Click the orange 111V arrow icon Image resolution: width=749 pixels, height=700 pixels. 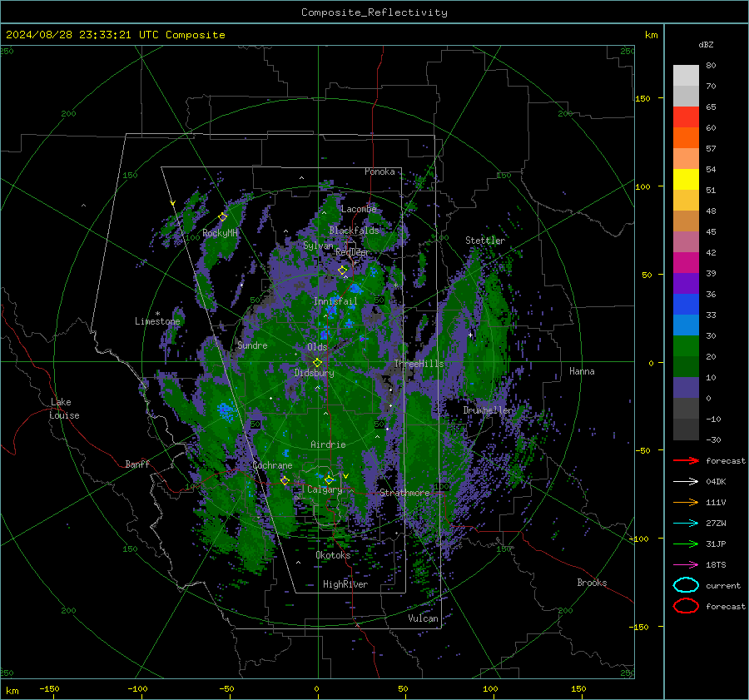click(x=686, y=502)
